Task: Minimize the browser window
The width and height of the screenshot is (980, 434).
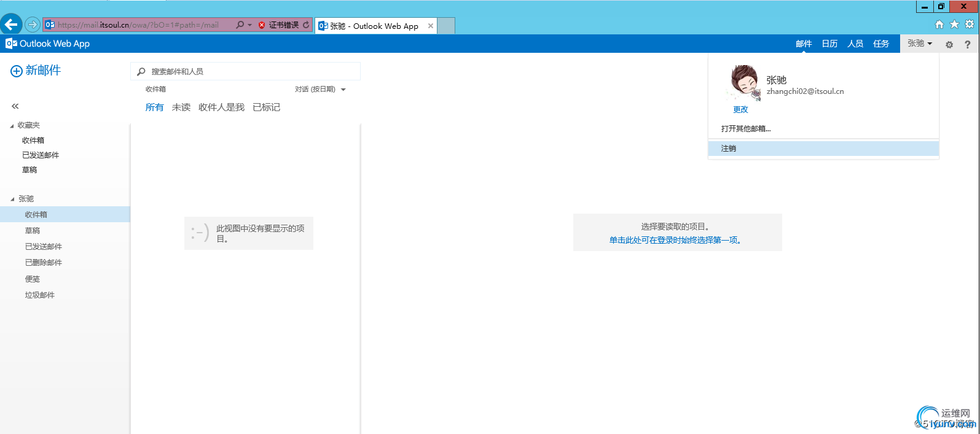Action: click(x=925, y=7)
